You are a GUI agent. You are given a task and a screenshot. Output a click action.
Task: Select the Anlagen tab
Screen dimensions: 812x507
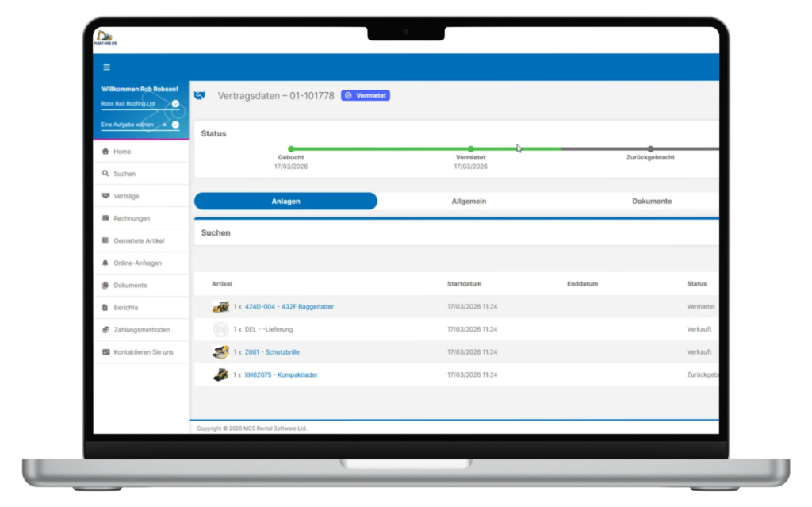pos(285,202)
